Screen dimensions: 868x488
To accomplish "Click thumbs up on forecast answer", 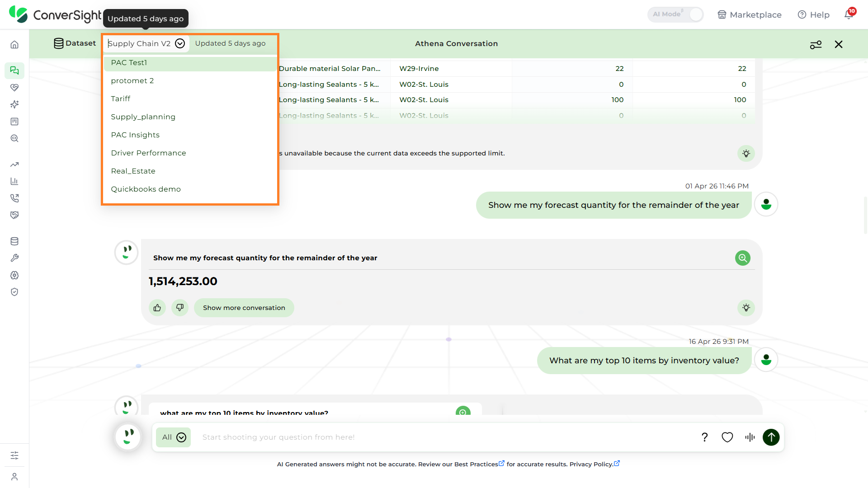I will pyautogui.click(x=157, y=308).
